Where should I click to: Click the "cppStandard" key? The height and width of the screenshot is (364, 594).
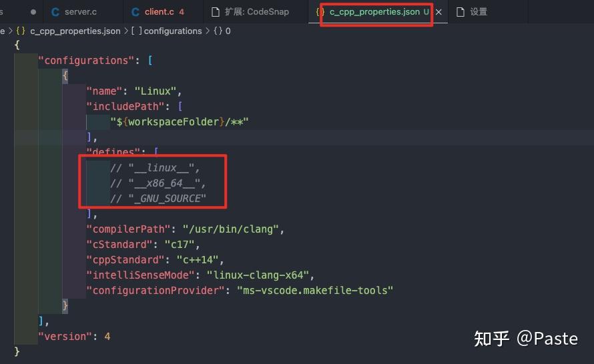[125, 259]
